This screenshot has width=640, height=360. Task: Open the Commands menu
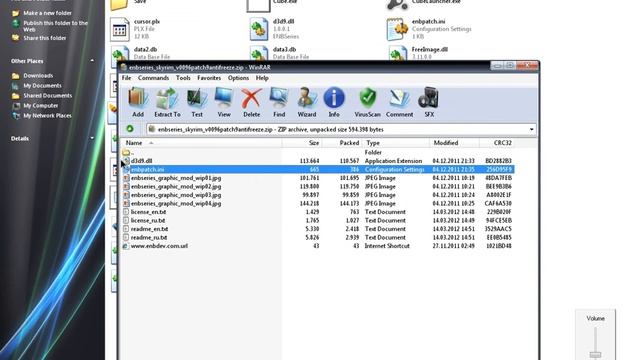[x=153, y=78]
